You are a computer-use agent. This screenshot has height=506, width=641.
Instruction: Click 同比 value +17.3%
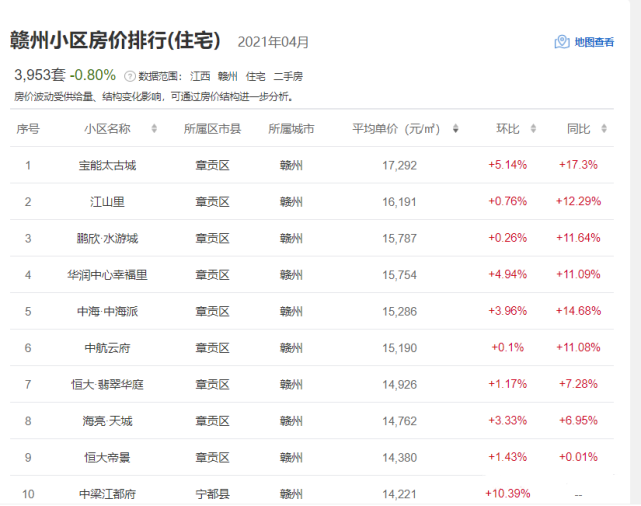pos(578,165)
